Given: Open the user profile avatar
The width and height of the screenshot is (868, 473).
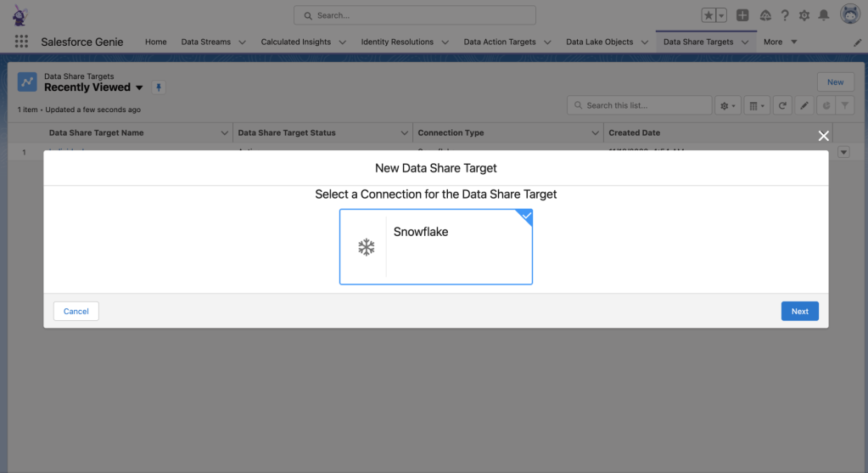Looking at the screenshot, I should [x=850, y=14].
